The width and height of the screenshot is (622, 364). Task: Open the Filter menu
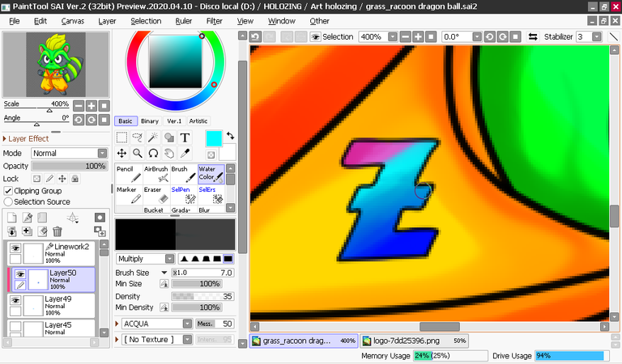click(x=214, y=21)
